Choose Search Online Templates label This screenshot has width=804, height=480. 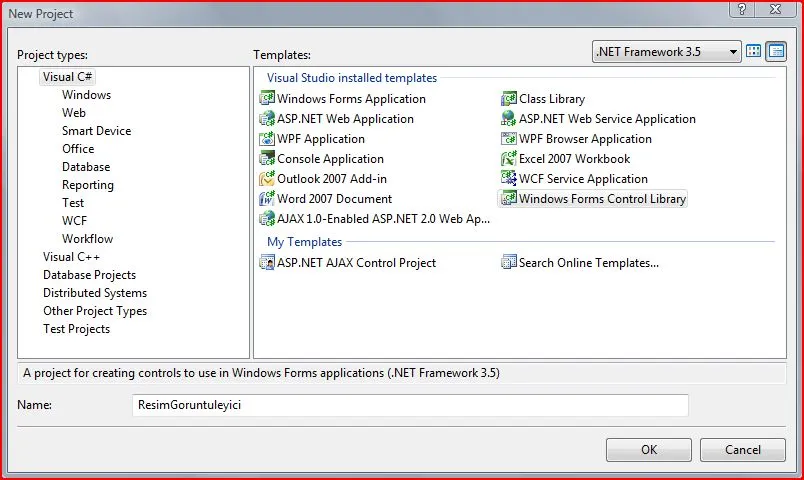(x=589, y=263)
